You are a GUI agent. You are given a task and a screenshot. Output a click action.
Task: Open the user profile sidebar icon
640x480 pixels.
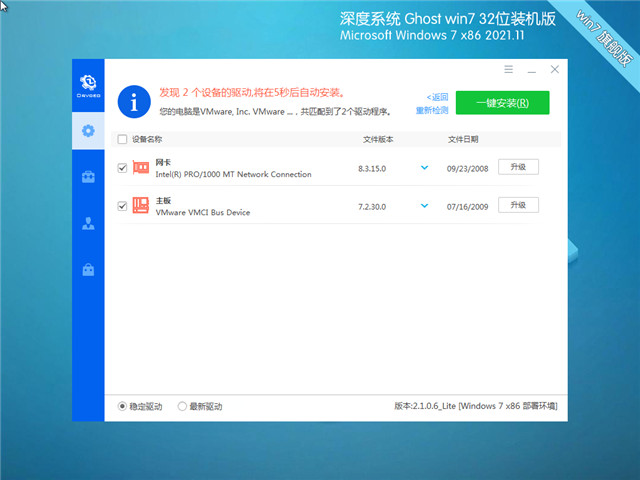coord(88,223)
